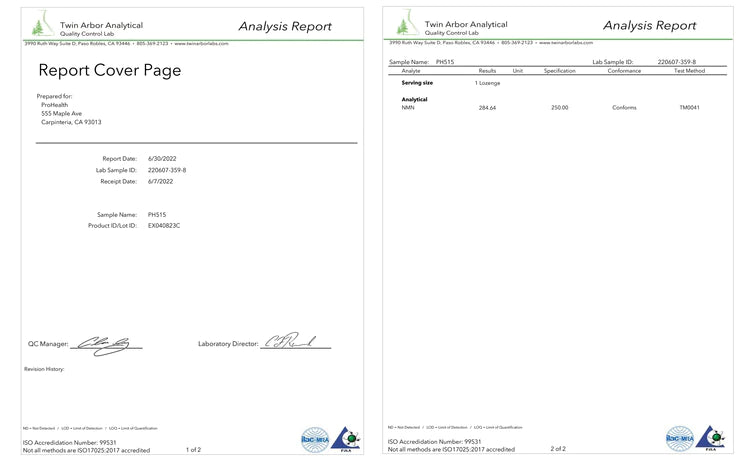Select the Results column header
750x457 pixels.
[x=487, y=71]
